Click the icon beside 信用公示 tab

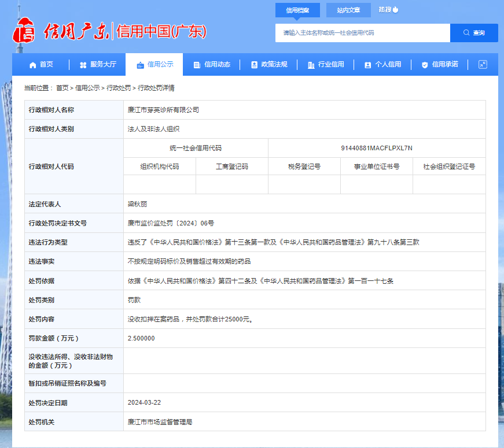140,65
